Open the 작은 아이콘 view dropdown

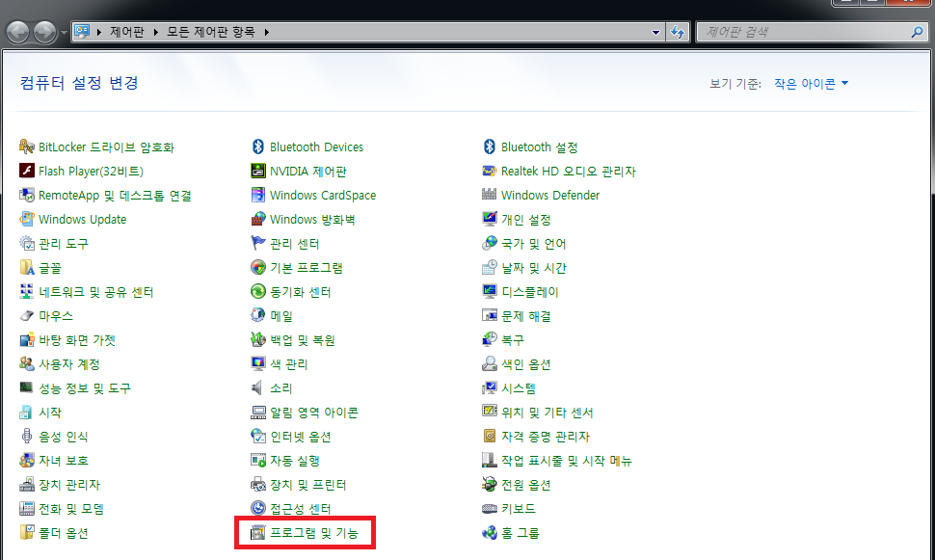click(811, 84)
